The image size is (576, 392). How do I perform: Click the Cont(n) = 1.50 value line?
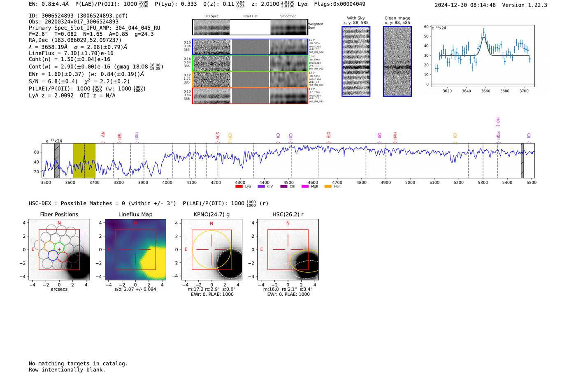click(70, 60)
